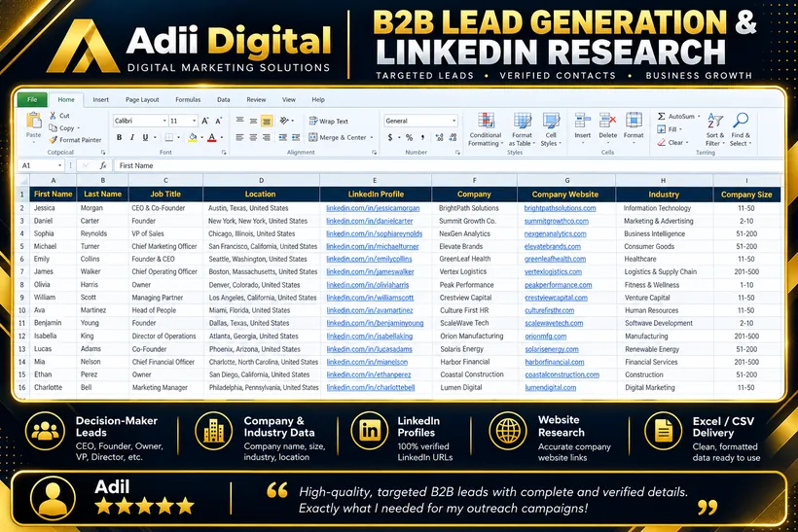Click the AutoSum sigma icon
Screen dimensions: 798x532
pos(661,116)
